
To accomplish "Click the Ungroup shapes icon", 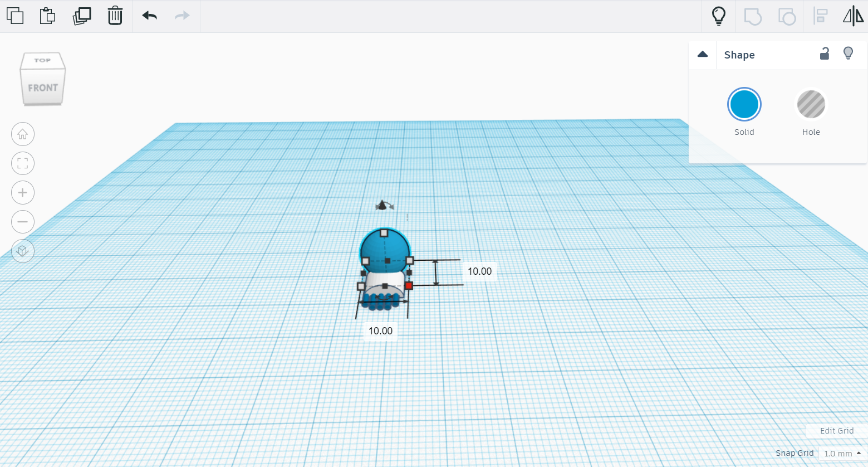I will tap(787, 16).
